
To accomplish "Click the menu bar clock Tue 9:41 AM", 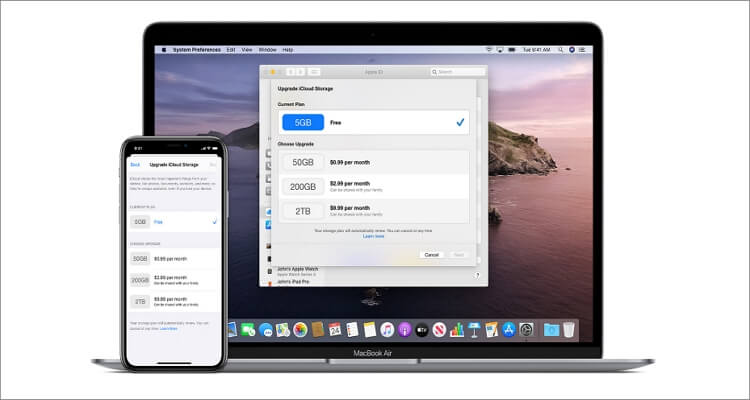I will [x=536, y=50].
